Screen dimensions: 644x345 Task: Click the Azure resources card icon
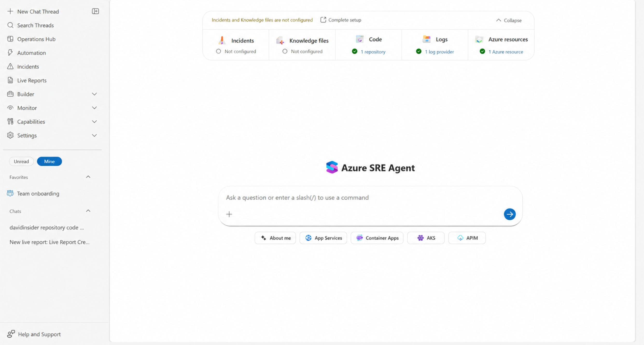tap(479, 39)
